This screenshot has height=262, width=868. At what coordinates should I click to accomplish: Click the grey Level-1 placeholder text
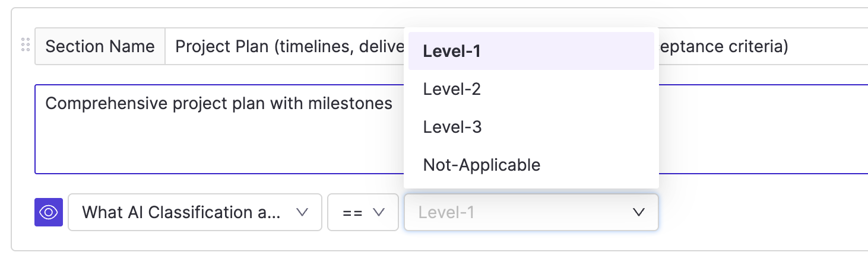[446, 212]
